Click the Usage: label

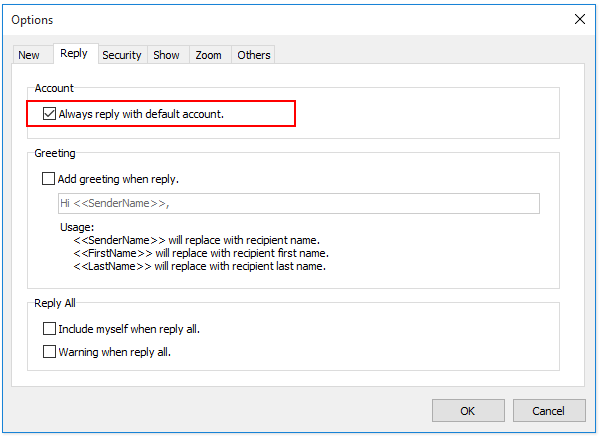pos(77,227)
